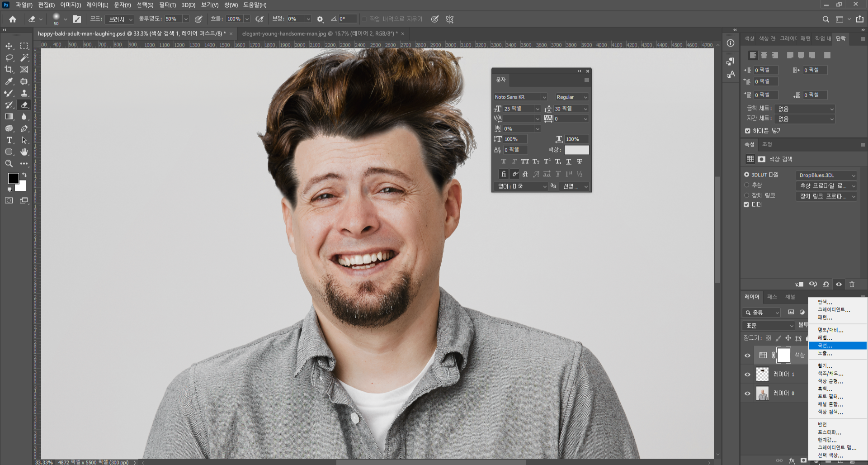The width and height of the screenshot is (868, 465).
Task: Apply All Caps TT style
Action: pyautogui.click(x=525, y=161)
